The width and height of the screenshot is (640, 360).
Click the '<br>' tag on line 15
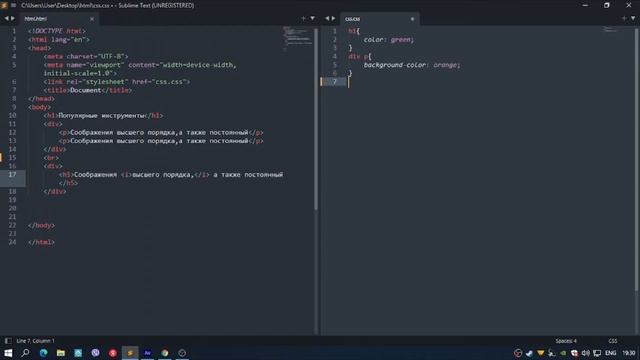pyautogui.click(x=51, y=158)
